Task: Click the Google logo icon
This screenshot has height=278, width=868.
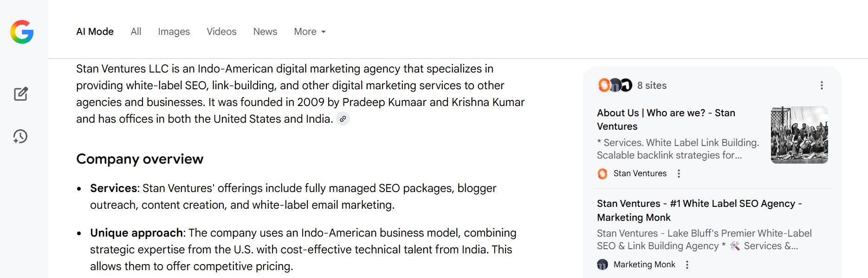Action: pyautogui.click(x=22, y=32)
